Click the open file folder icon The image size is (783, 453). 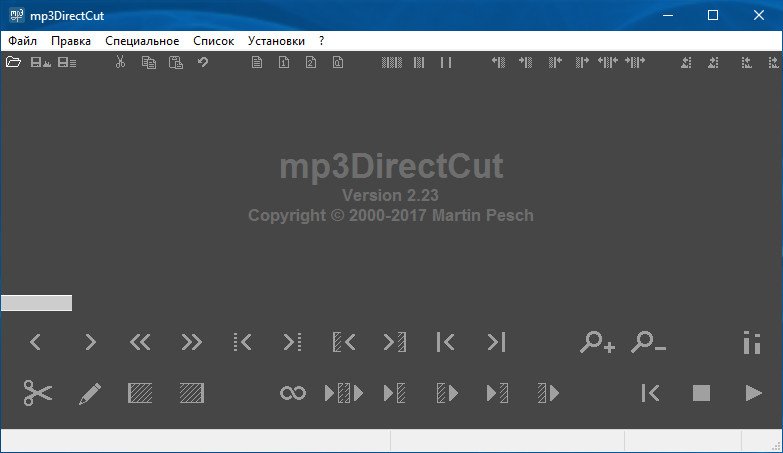coord(13,62)
